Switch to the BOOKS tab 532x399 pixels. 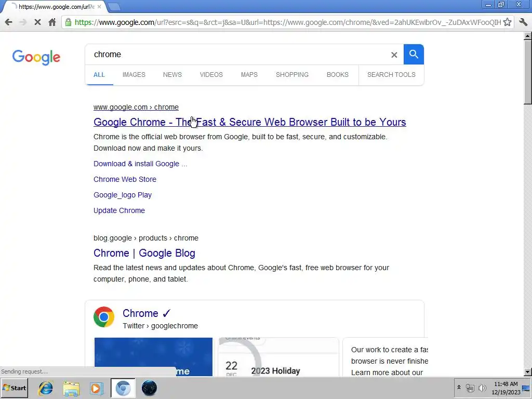(338, 75)
